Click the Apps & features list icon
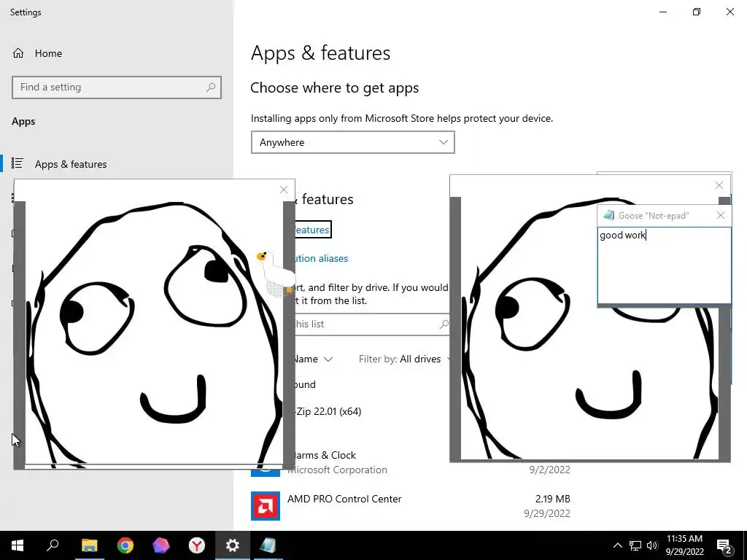The height and width of the screenshot is (560, 747). 18,163
